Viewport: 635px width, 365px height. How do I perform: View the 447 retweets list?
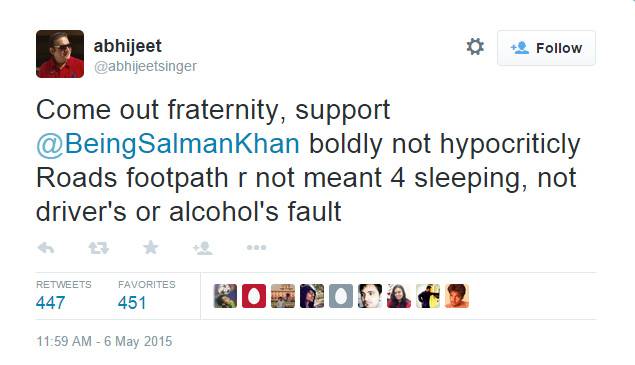click(x=64, y=296)
